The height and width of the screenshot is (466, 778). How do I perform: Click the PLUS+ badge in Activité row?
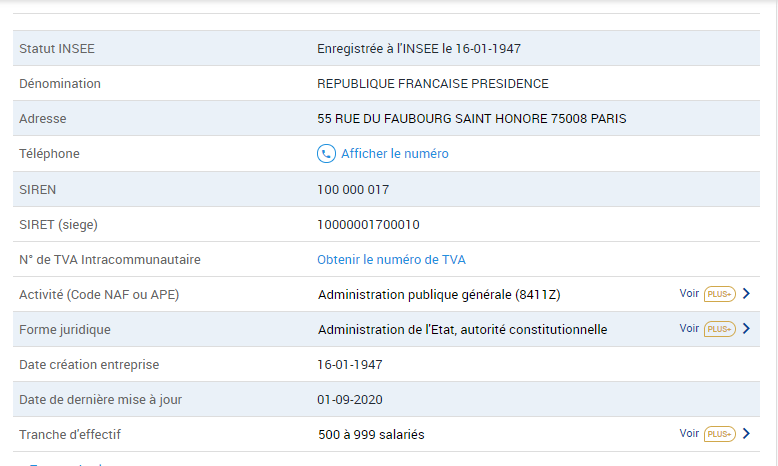(x=719, y=294)
